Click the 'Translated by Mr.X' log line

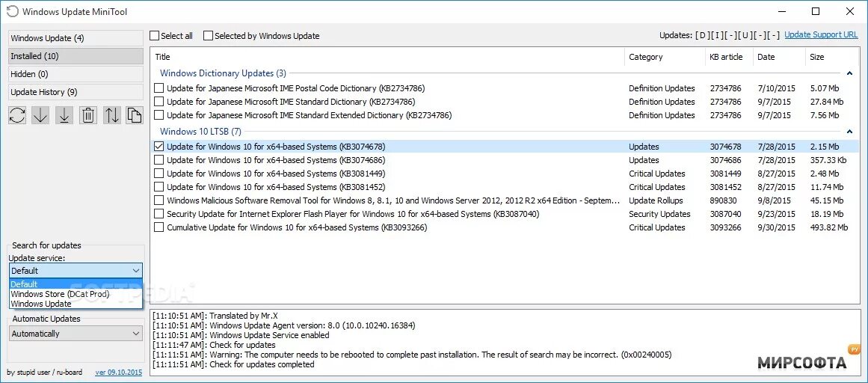click(x=215, y=314)
